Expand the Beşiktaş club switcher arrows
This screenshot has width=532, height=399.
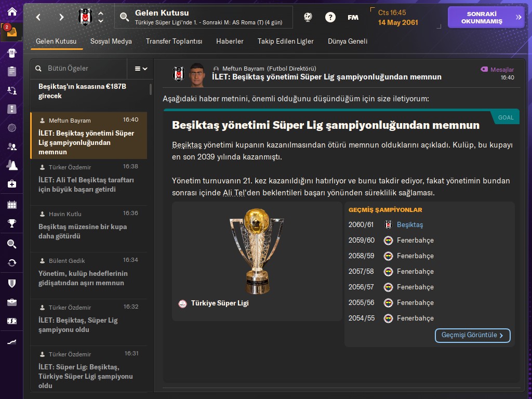pos(101,17)
